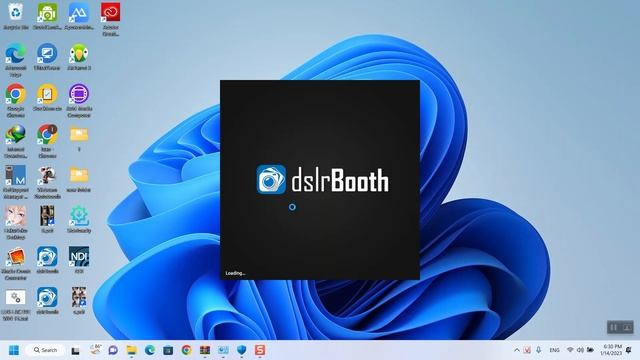
Task: Switch input language via ENG indicator
Action: point(554,350)
